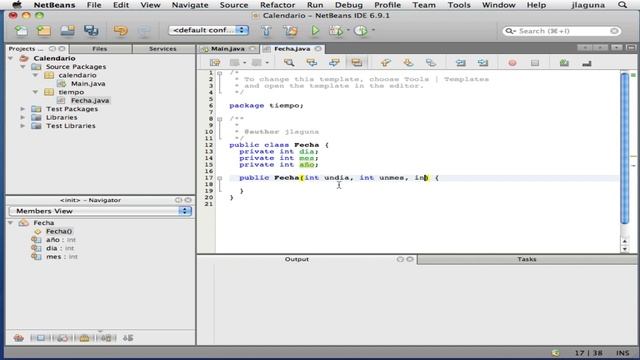640x360 pixels.
Task: Toggle Fully Qualified Names in Navigator
Action: 107,338
